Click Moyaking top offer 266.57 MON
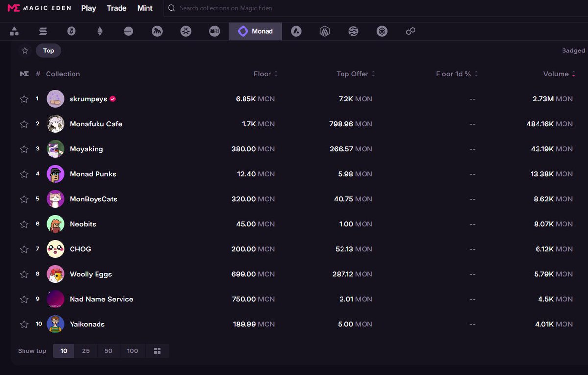This screenshot has height=375, width=588. [x=351, y=149]
